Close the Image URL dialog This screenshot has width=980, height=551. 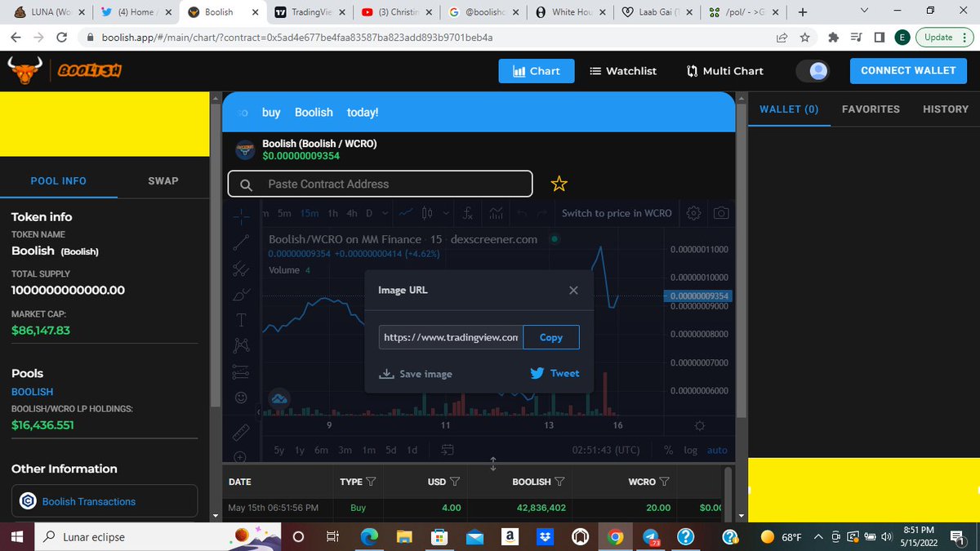(573, 290)
